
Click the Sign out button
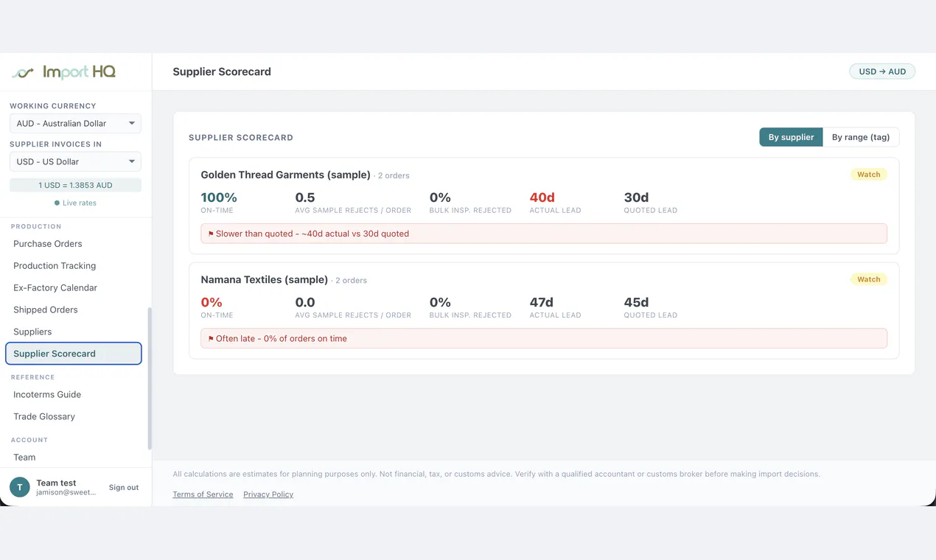pos(124,487)
